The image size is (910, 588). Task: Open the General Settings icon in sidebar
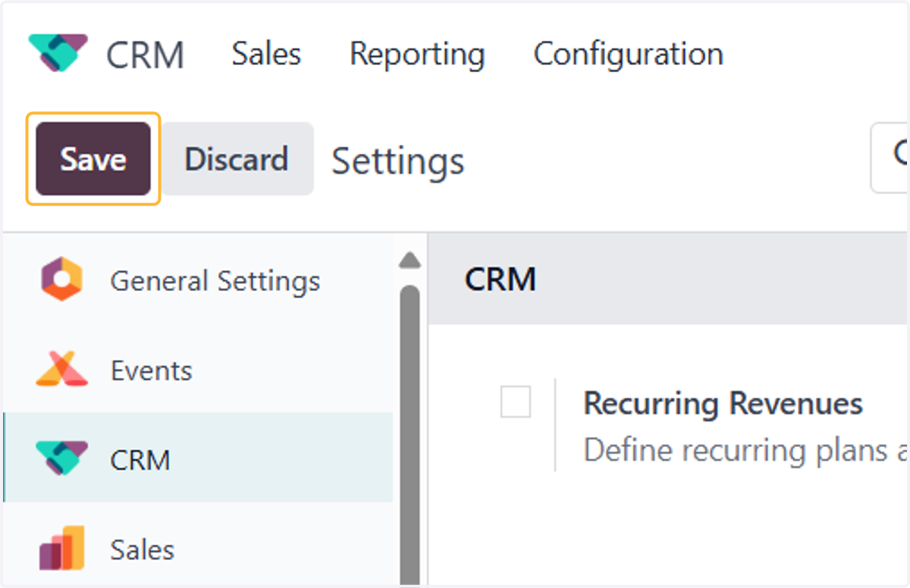click(x=61, y=280)
